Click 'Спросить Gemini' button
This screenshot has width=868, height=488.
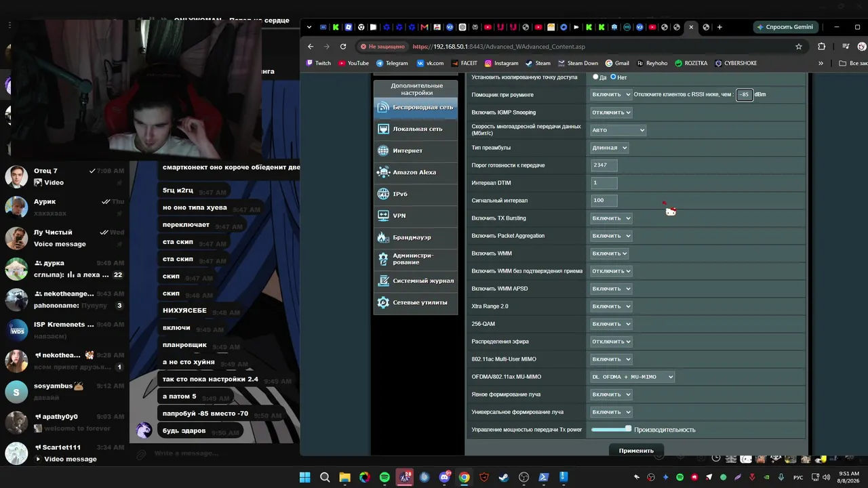point(785,27)
